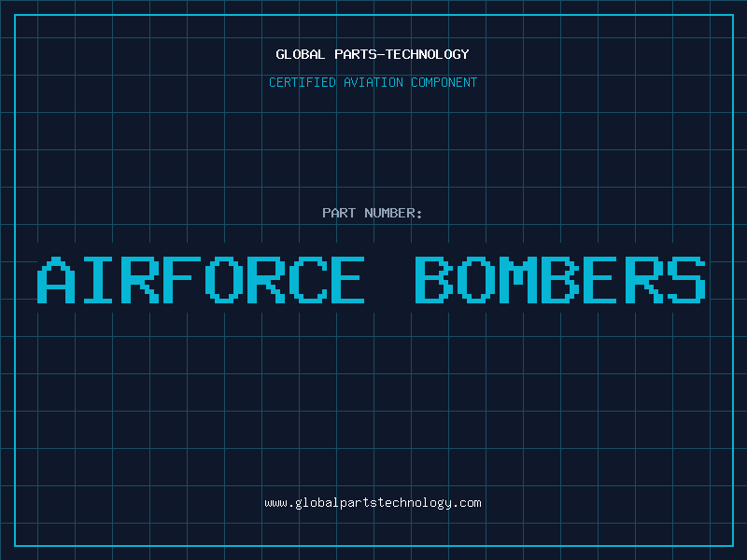Click the first letter A of AIRFORCE
The height and width of the screenshot is (560, 747).
(55, 280)
